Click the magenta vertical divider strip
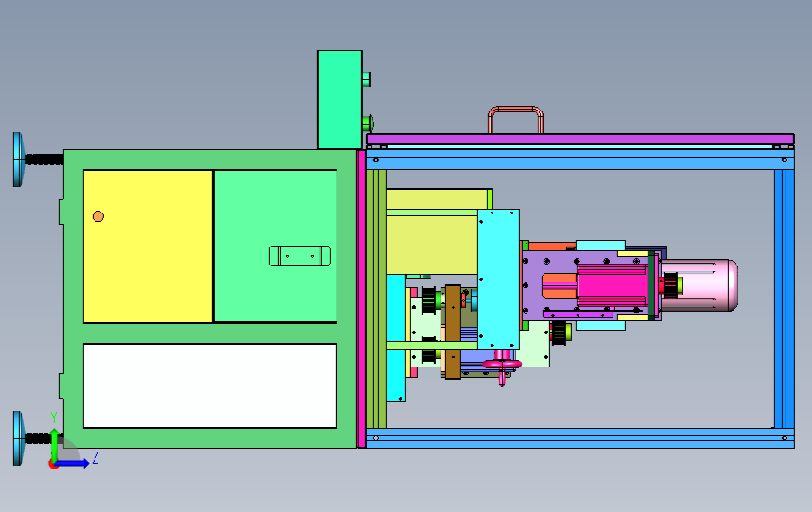Image resolution: width=812 pixels, height=512 pixels. point(360,298)
